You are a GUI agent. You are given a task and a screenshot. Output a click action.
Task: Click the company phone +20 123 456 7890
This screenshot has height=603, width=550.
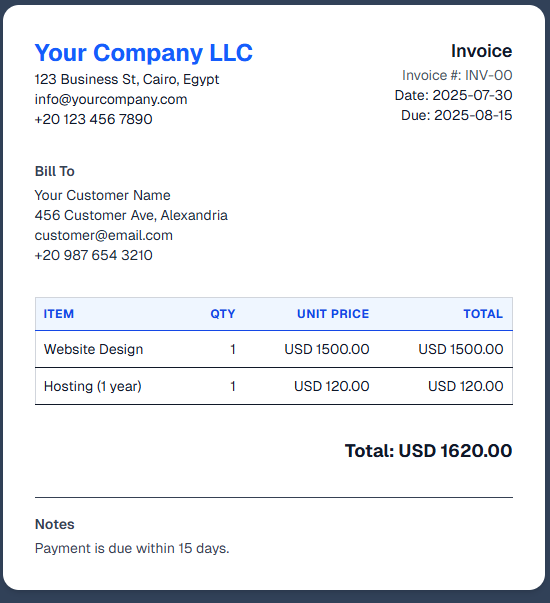[x=93, y=119]
